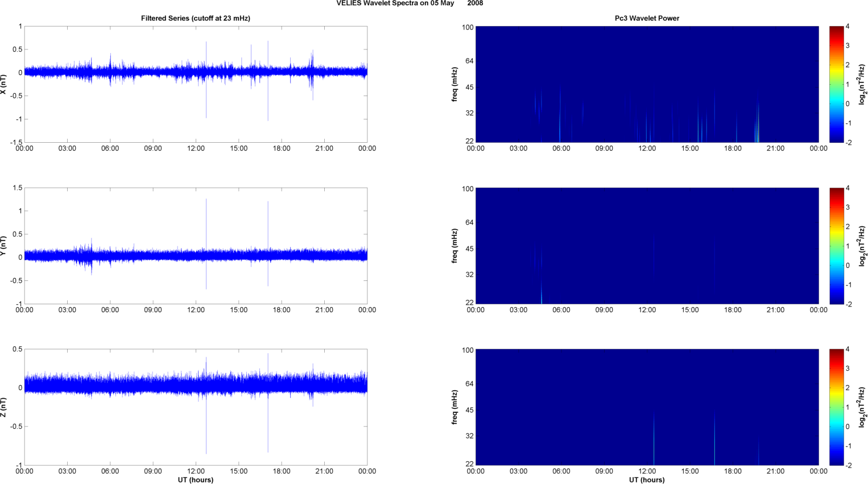
Task: Click the -2 value on the bottom colorbar
Action: (x=848, y=465)
